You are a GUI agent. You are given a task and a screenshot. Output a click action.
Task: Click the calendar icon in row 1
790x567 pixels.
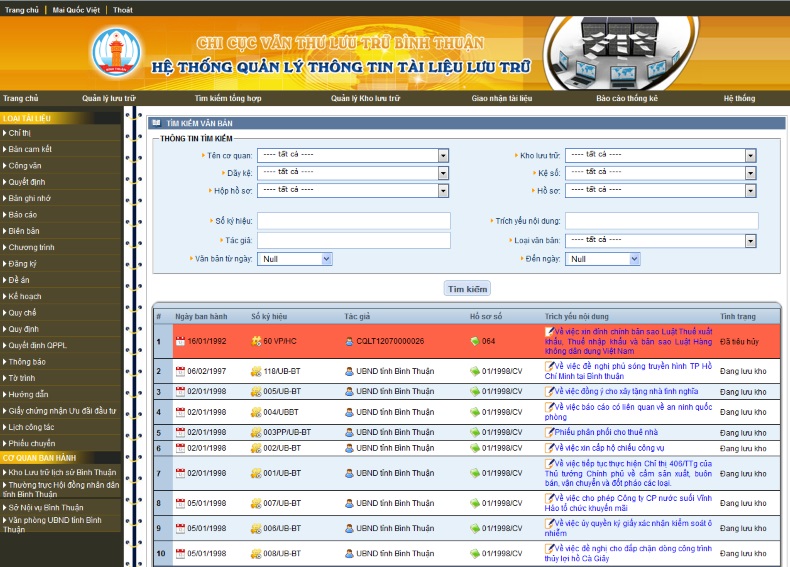[x=180, y=341]
